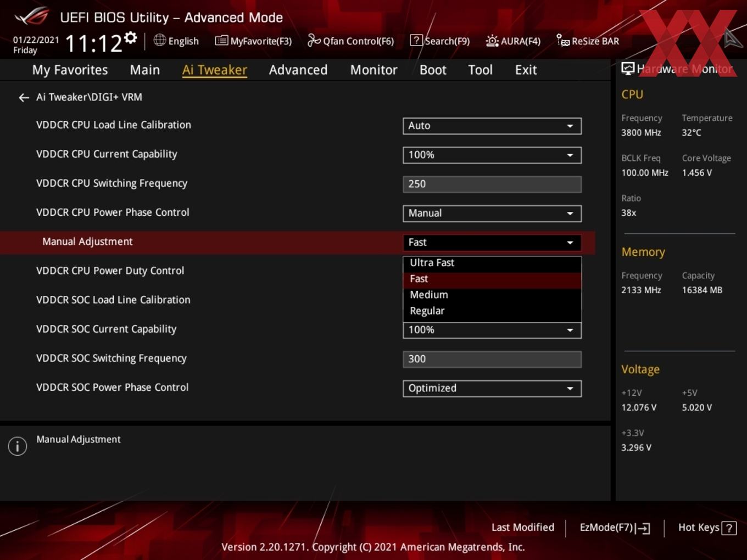Click the ReSize BAR icon
The image size is (747, 560).
point(563,41)
